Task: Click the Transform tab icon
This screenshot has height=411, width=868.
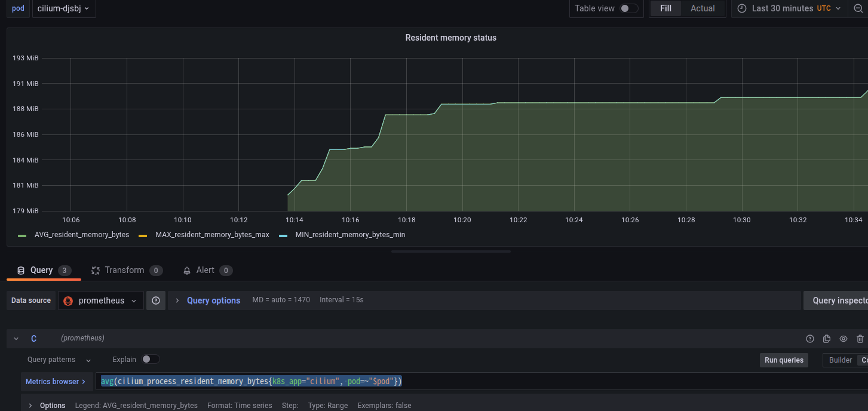Action: (95, 271)
